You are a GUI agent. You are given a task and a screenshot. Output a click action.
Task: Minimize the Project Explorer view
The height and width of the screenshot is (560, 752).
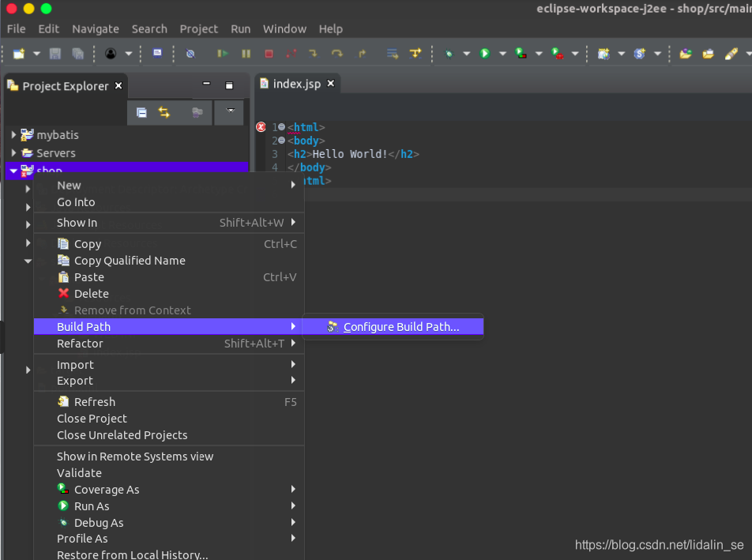(207, 84)
